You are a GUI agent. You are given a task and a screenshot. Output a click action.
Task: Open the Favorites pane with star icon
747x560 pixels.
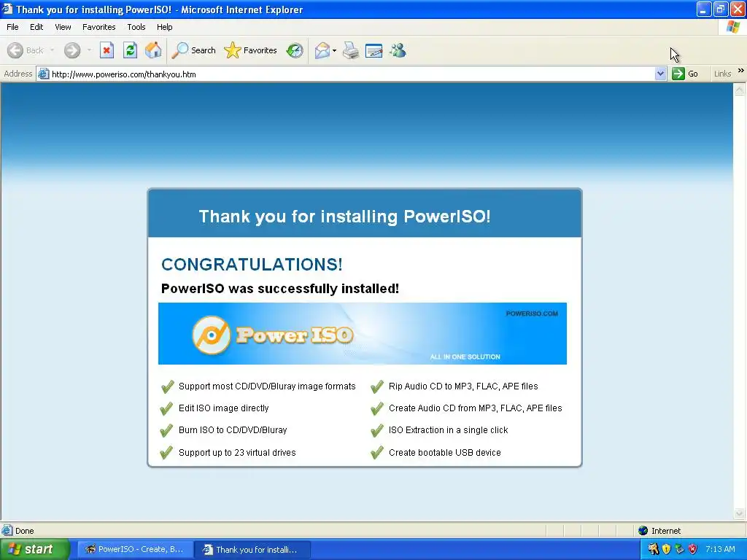tap(251, 50)
